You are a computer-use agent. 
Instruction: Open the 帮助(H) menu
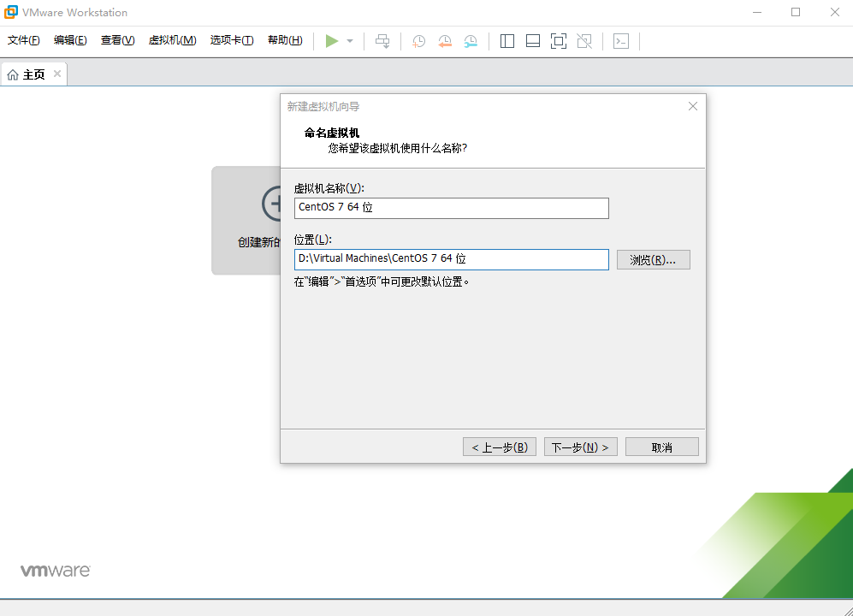[x=285, y=40]
